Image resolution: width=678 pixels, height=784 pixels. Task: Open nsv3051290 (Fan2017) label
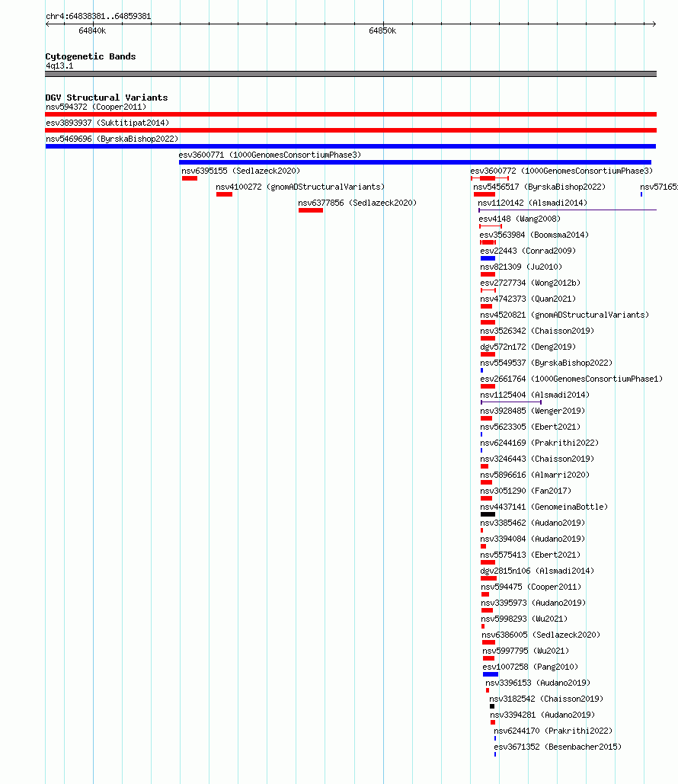point(526,491)
